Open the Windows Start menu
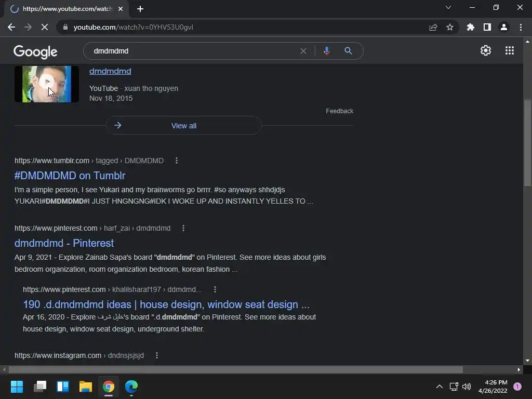The width and height of the screenshot is (532, 399). 17,387
